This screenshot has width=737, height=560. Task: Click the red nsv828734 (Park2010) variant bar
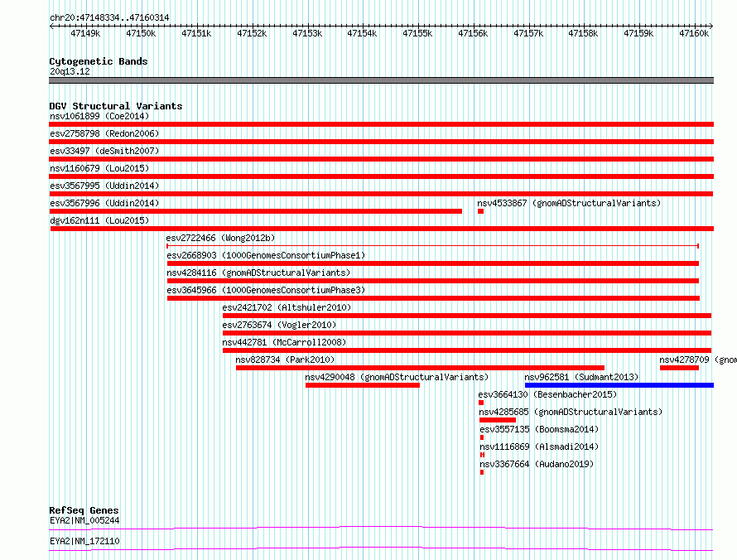point(420,368)
